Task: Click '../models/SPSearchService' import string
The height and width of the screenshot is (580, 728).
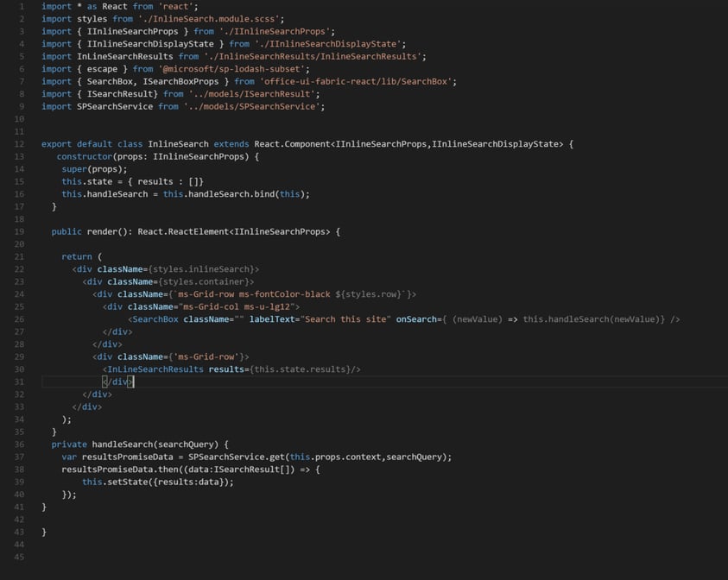Action: click(252, 107)
